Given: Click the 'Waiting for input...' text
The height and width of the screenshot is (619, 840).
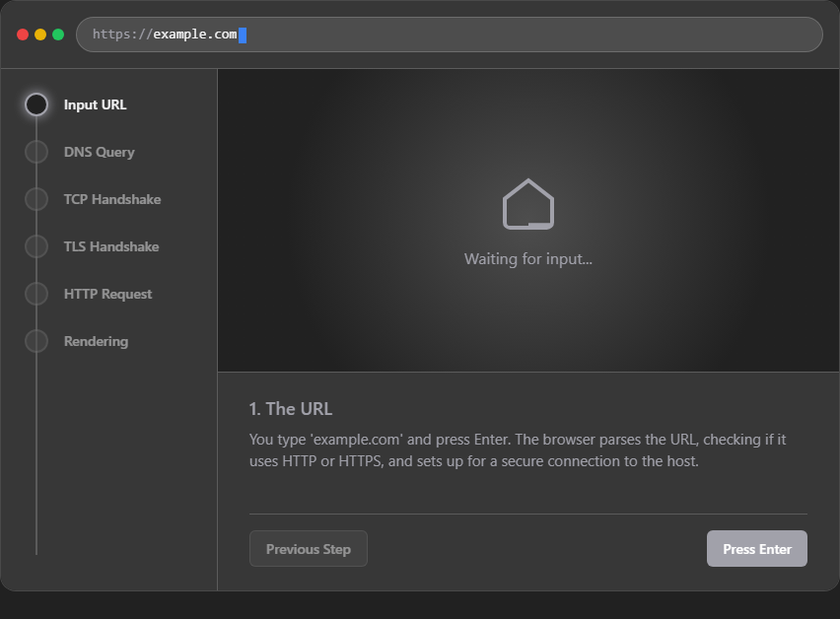Looking at the screenshot, I should click(528, 259).
